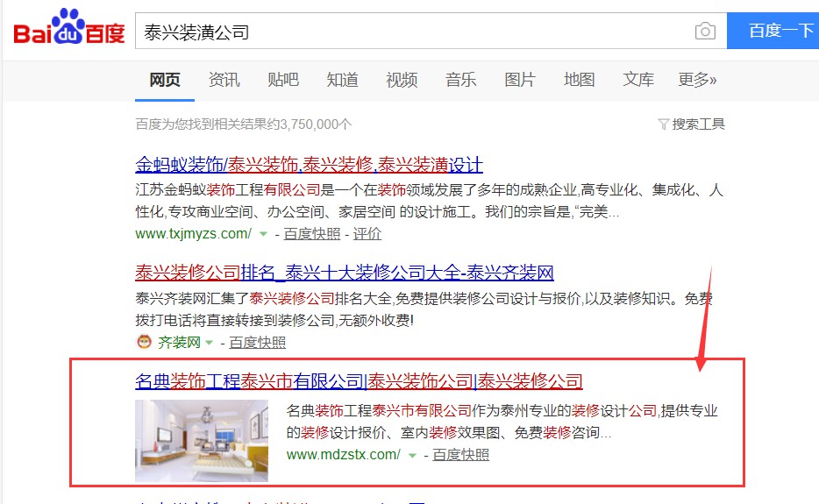Expand the 更多» menu
819x504 pixels.
(697, 80)
